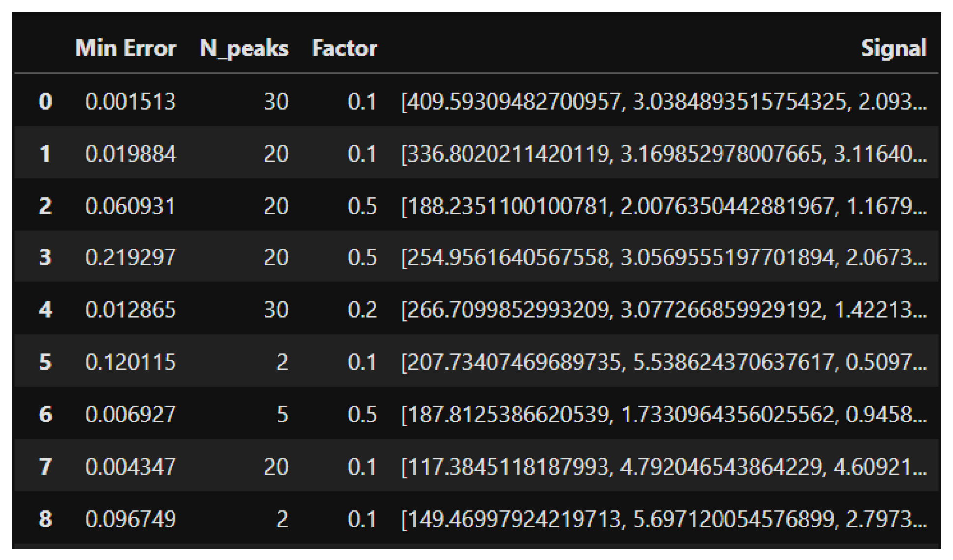This screenshot has height=560, width=953.
Task: Click Min Error value 0.001513
Action: click(x=130, y=102)
